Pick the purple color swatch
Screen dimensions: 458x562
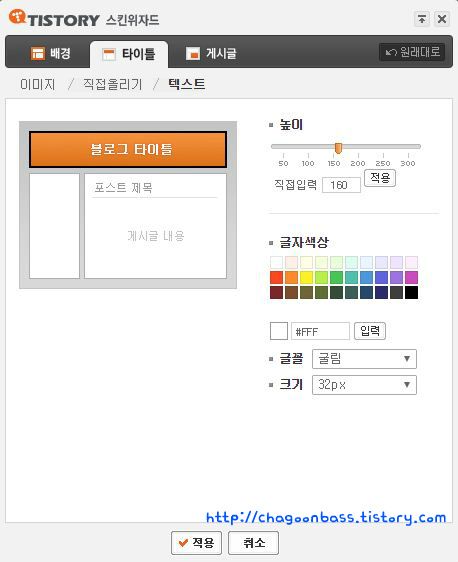[x=396, y=277]
